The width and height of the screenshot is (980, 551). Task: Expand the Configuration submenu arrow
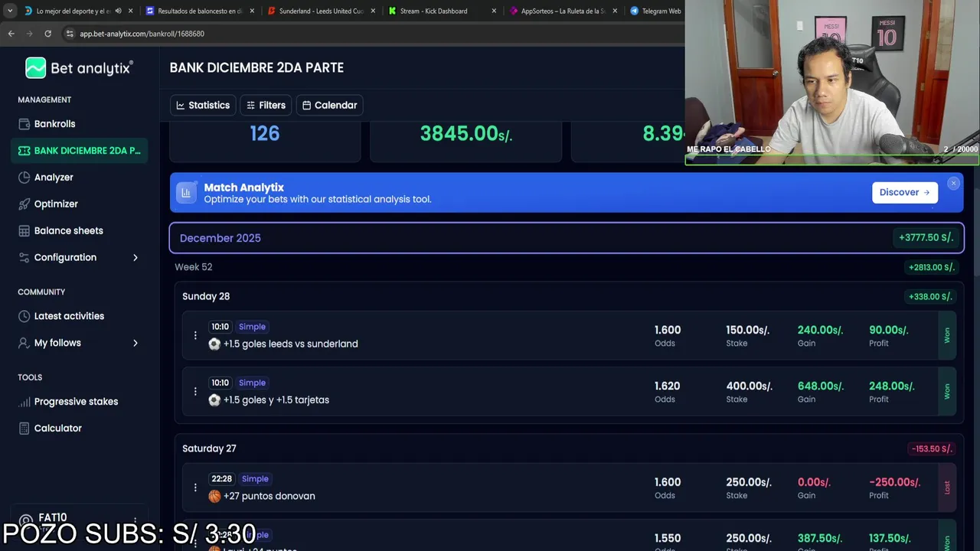coord(136,258)
